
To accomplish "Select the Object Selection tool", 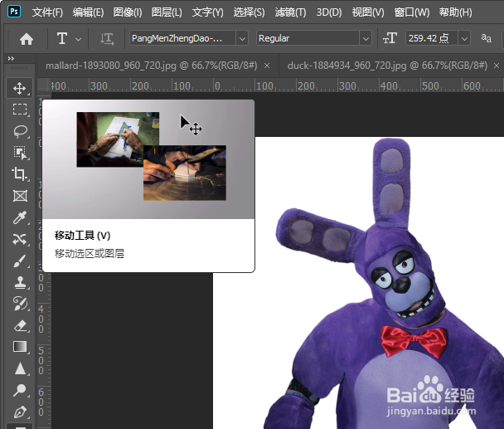I will 20,153.
